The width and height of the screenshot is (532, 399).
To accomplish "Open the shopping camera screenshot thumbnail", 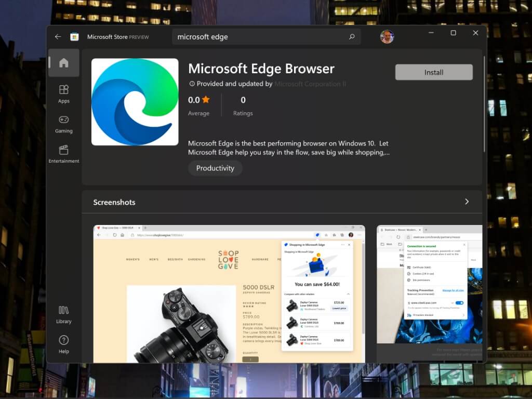I will click(x=229, y=294).
